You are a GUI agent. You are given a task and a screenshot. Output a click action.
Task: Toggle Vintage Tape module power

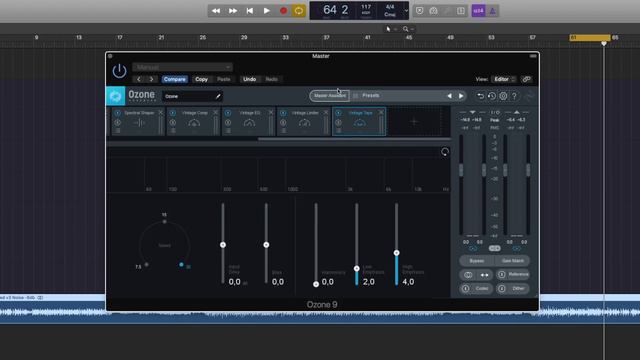click(338, 113)
